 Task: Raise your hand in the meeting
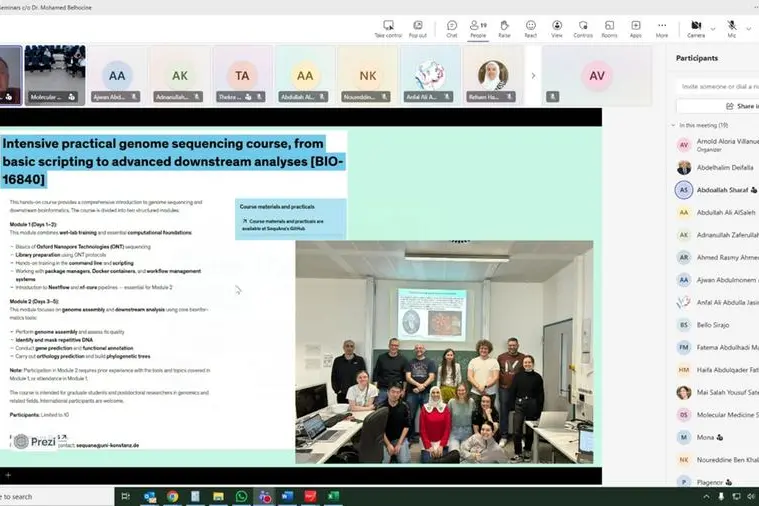[x=504, y=28]
